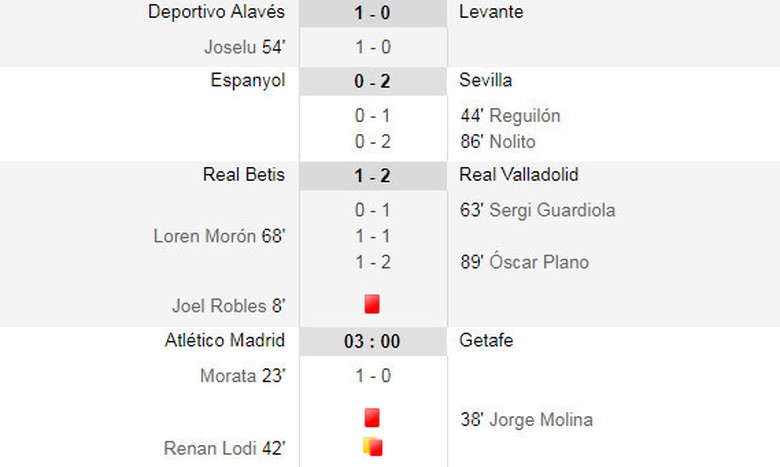Image resolution: width=780 pixels, height=467 pixels.
Task: Open the Sevilla team page
Action: pyautogui.click(x=485, y=81)
